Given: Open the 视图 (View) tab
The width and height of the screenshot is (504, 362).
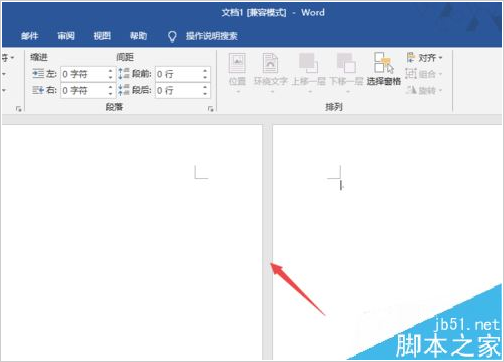Looking at the screenshot, I should 102,36.
